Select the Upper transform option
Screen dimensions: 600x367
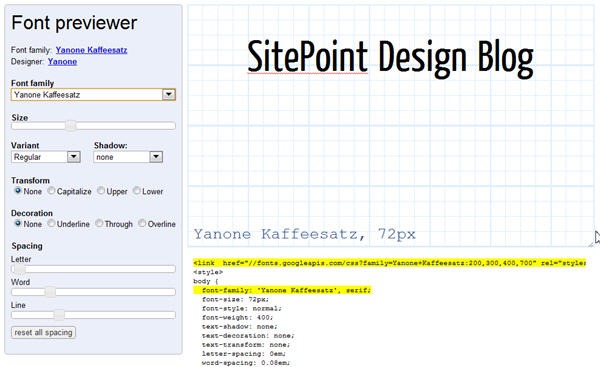(x=101, y=191)
